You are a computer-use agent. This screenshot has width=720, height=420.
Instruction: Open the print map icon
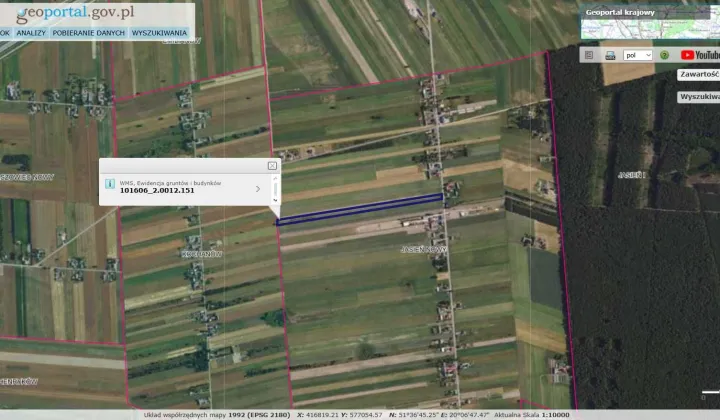pyautogui.click(x=610, y=56)
